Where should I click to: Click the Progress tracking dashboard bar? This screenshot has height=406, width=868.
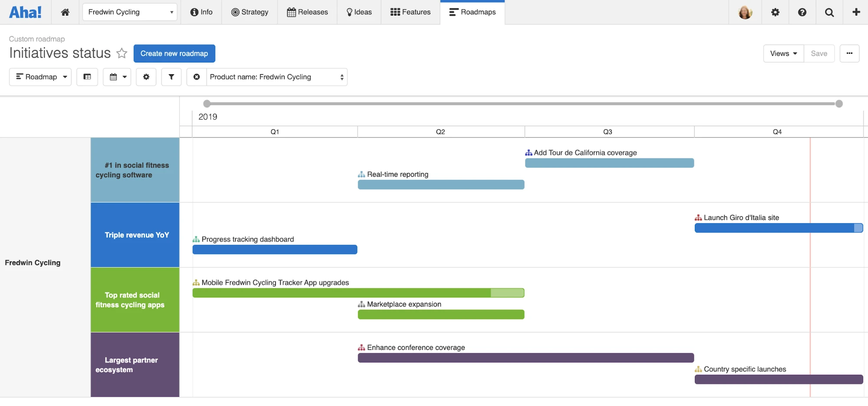point(275,250)
